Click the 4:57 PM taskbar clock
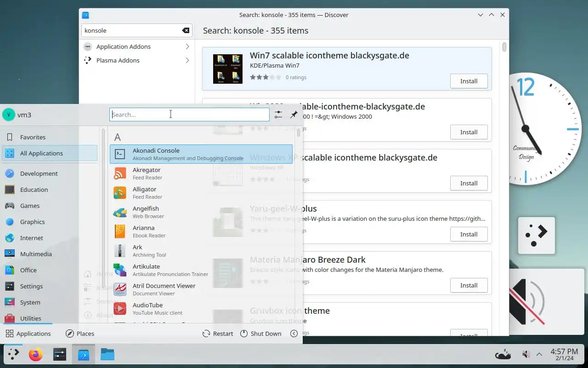Image resolution: width=588 pixels, height=368 pixels. [x=564, y=354]
